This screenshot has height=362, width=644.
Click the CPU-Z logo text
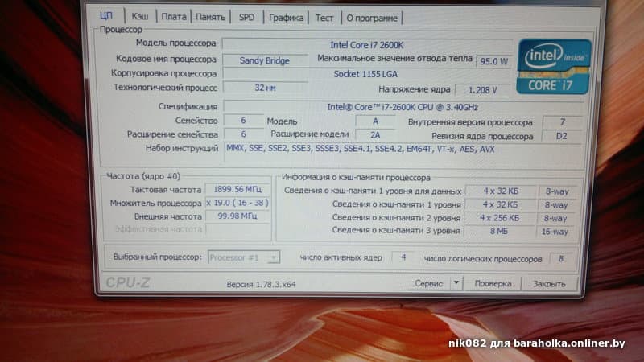coord(128,282)
